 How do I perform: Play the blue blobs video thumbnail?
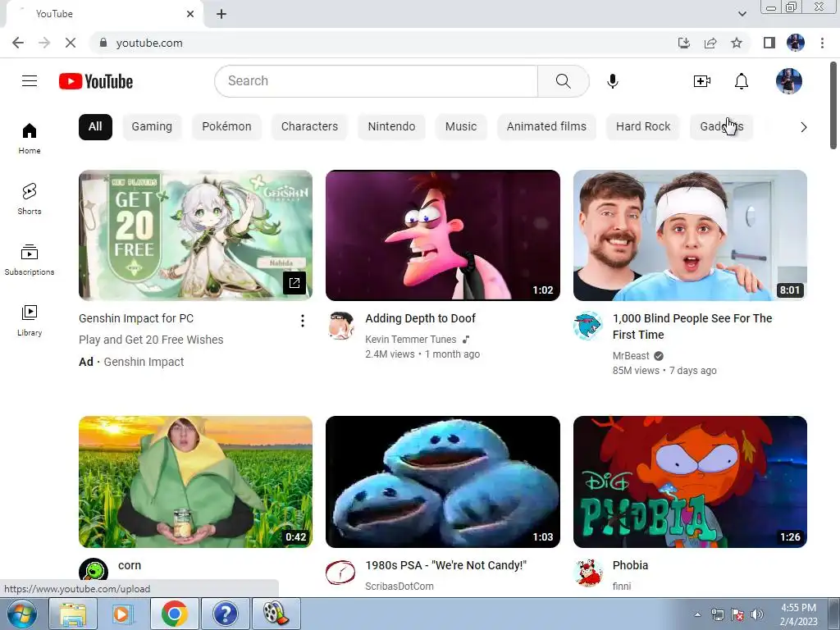[x=442, y=482]
